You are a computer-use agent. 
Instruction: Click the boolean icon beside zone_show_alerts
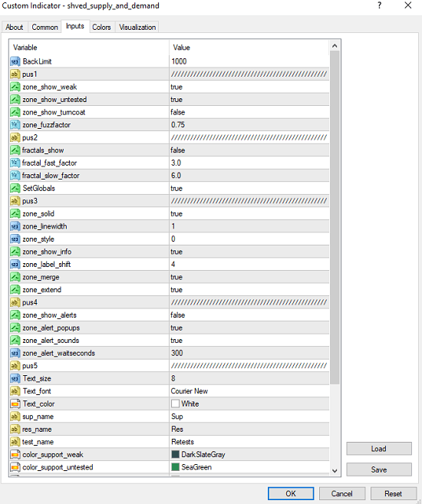click(x=15, y=315)
